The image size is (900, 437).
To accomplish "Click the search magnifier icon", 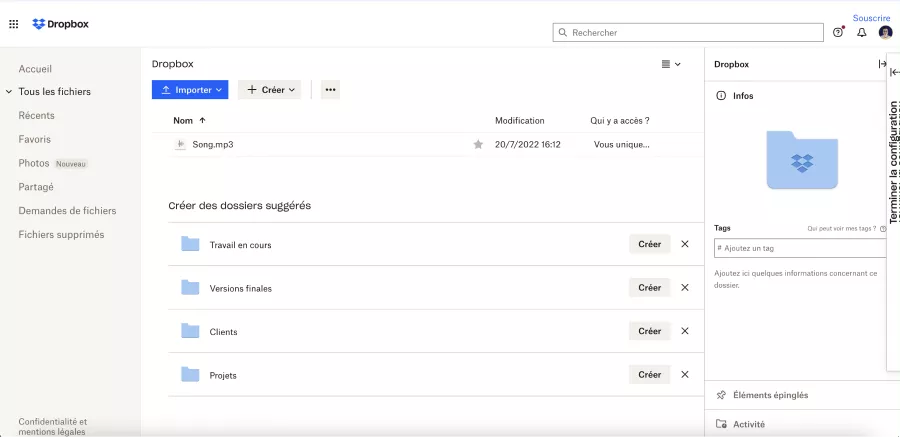I will [x=562, y=33].
